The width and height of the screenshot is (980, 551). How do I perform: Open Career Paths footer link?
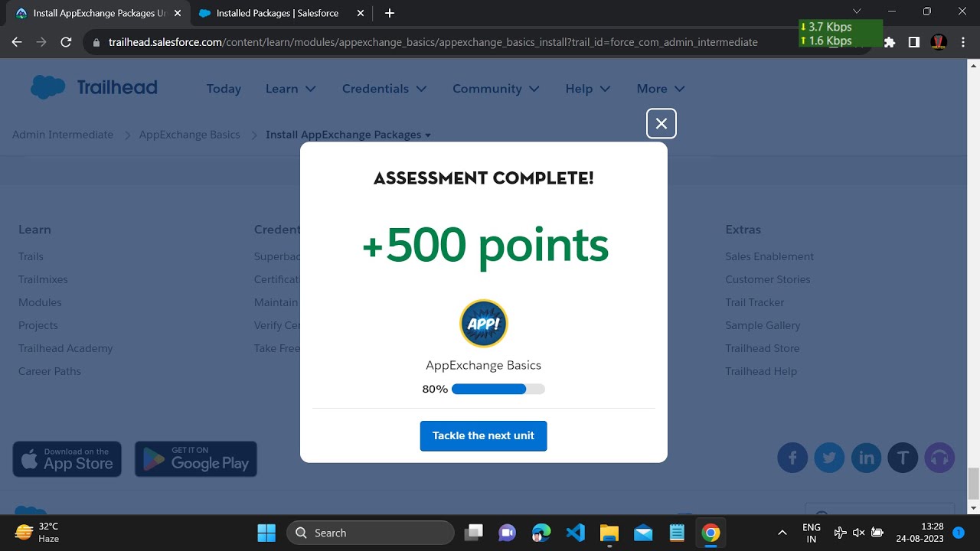coord(50,371)
